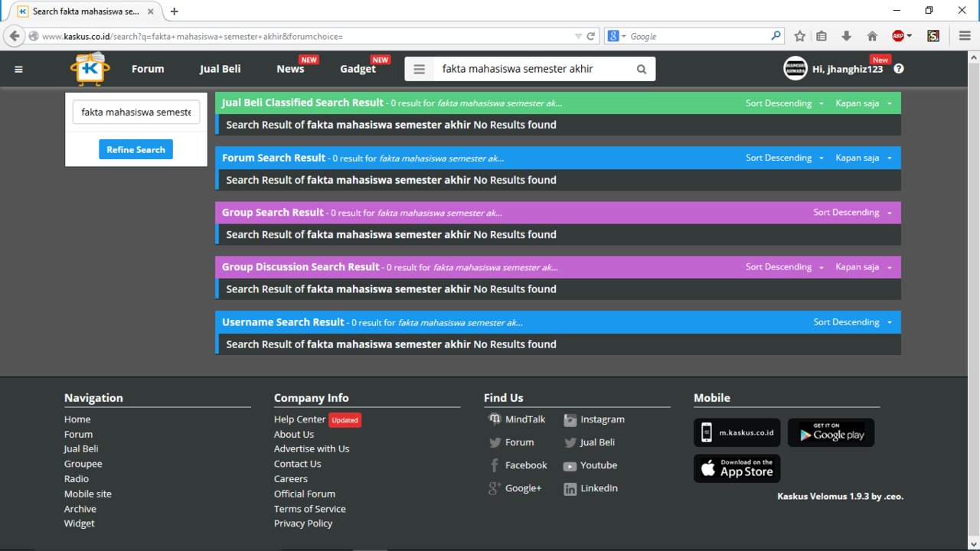
Task: Open the Kaskus help question mark
Action: tap(899, 68)
